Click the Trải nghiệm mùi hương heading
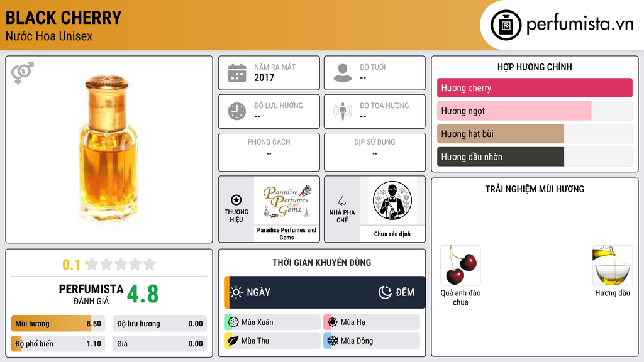This screenshot has width=644, height=362. pos(535,189)
